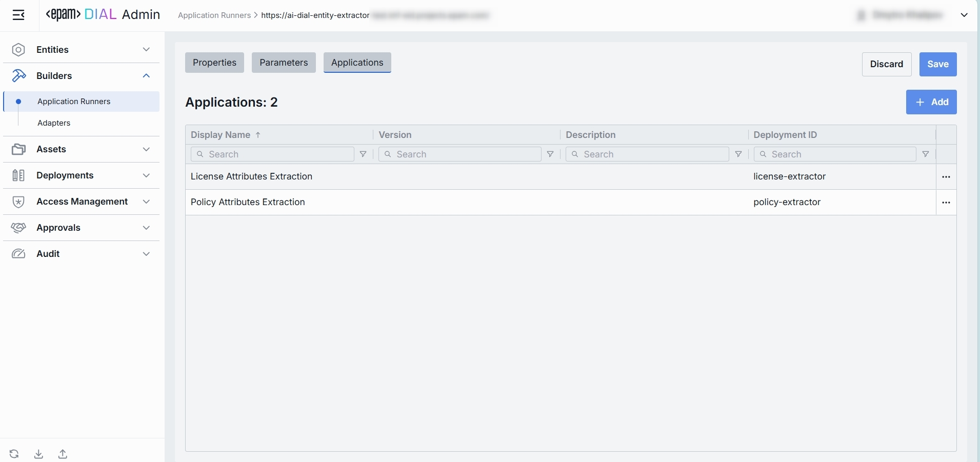Collapse the sidebar with hamburger menu icon
980x462 pixels.
pos(18,15)
